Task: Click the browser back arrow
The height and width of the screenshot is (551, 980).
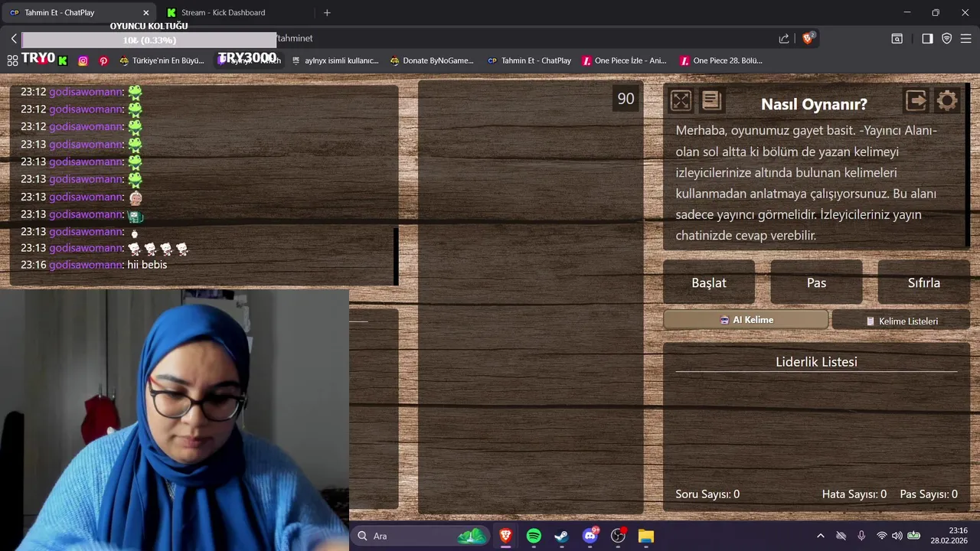Action: point(14,38)
